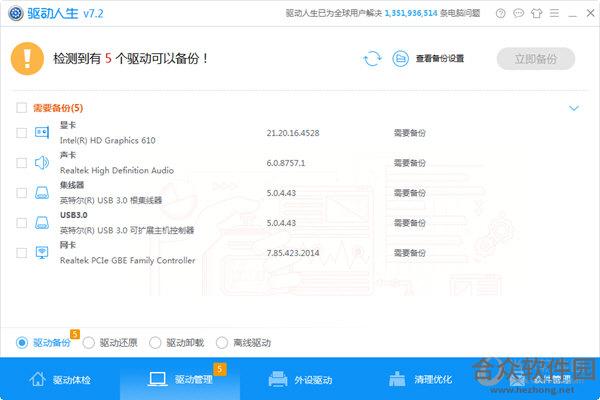Check the Realtek High Definition Audio checkbox
Image resolution: width=600 pixels, height=400 pixels.
(21, 163)
